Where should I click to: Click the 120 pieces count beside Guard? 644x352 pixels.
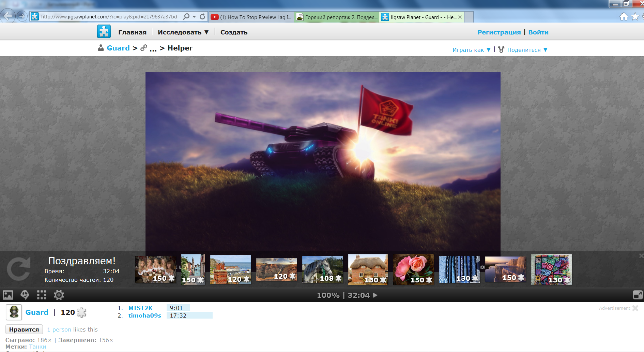(x=68, y=312)
